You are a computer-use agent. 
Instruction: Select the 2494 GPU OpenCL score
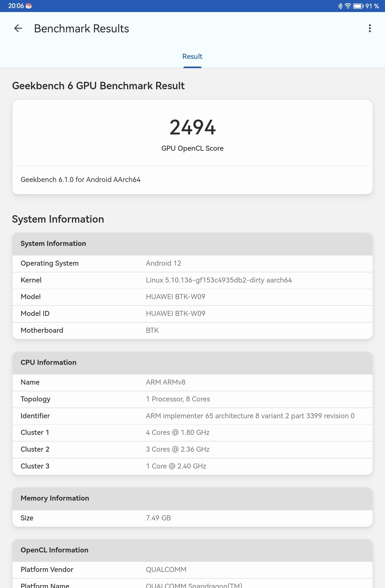point(192,127)
